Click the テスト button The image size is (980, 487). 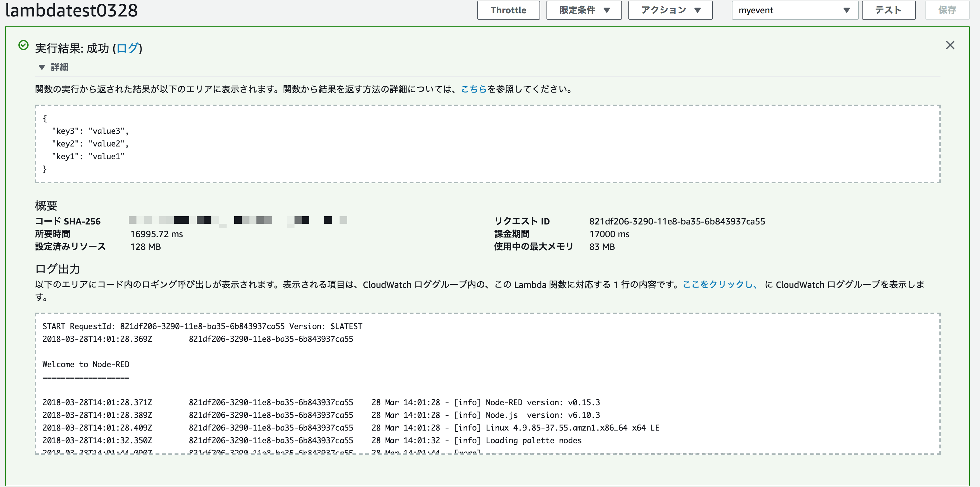pos(888,10)
